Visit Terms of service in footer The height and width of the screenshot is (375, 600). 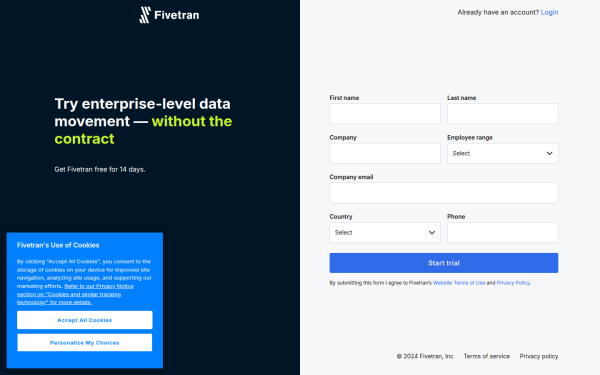[486, 356]
